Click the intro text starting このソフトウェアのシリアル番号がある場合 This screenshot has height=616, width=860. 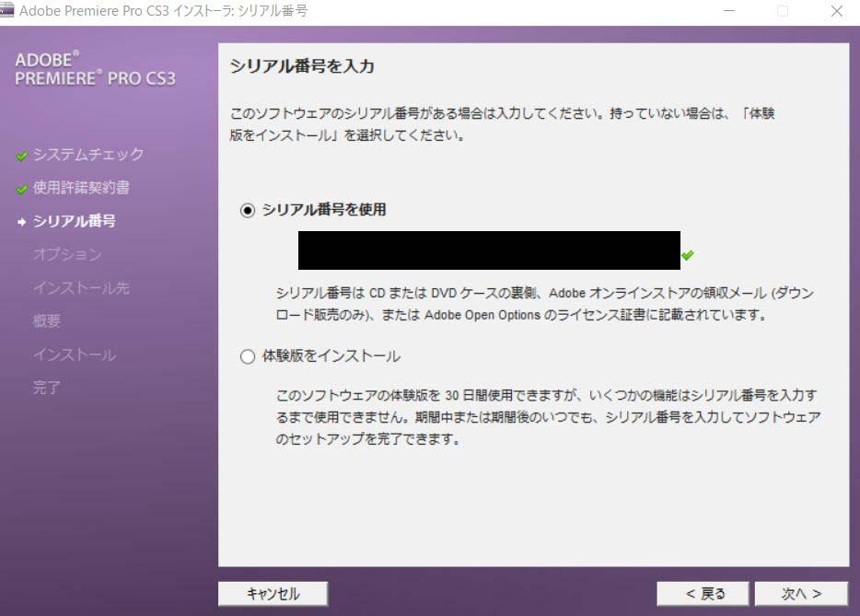coord(502,124)
